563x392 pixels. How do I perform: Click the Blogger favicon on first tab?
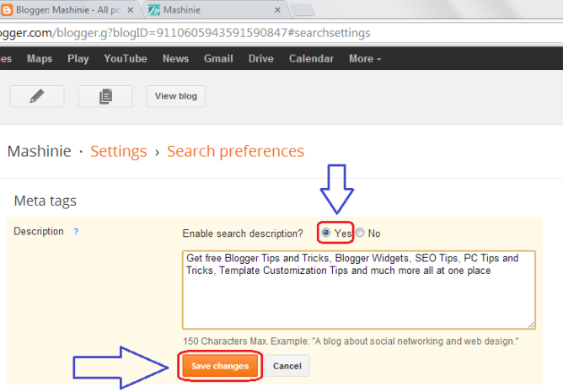click(x=6, y=10)
